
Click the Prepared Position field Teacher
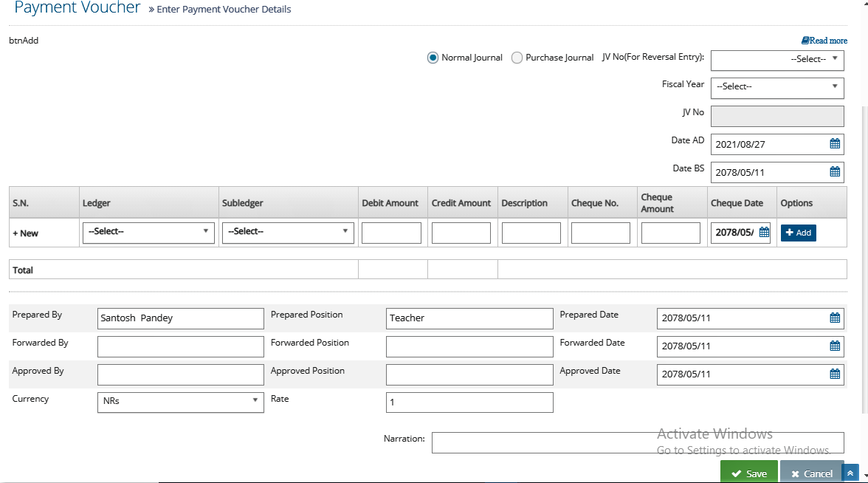coord(469,318)
